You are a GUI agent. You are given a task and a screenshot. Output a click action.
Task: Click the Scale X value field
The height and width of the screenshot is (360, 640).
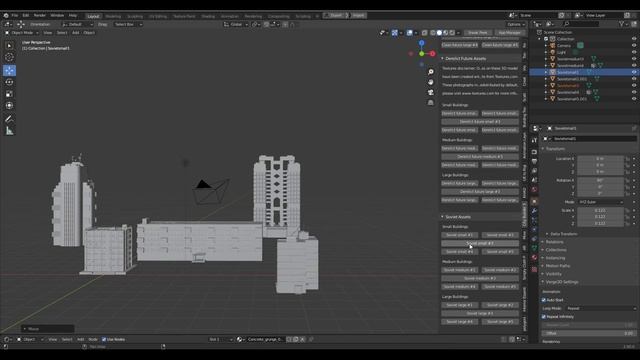(x=600, y=211)
